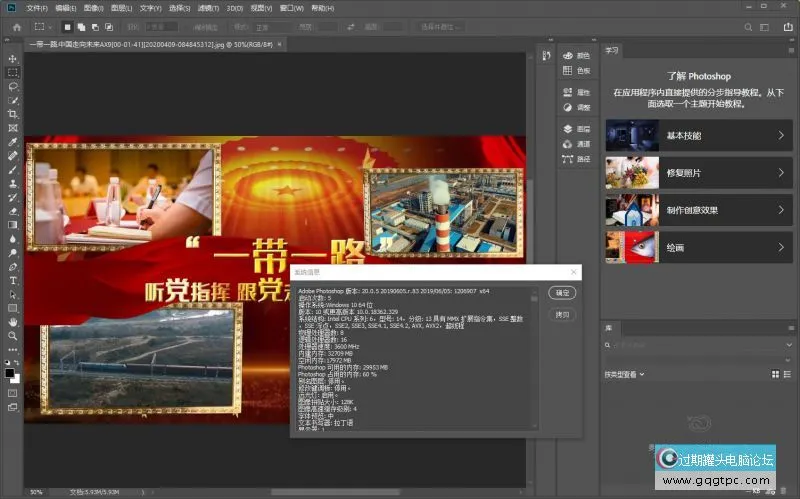Viewport: 800px width, 499px height.
Task: Change screen mode icon at toolbox bottom
Action: (13, 407)
